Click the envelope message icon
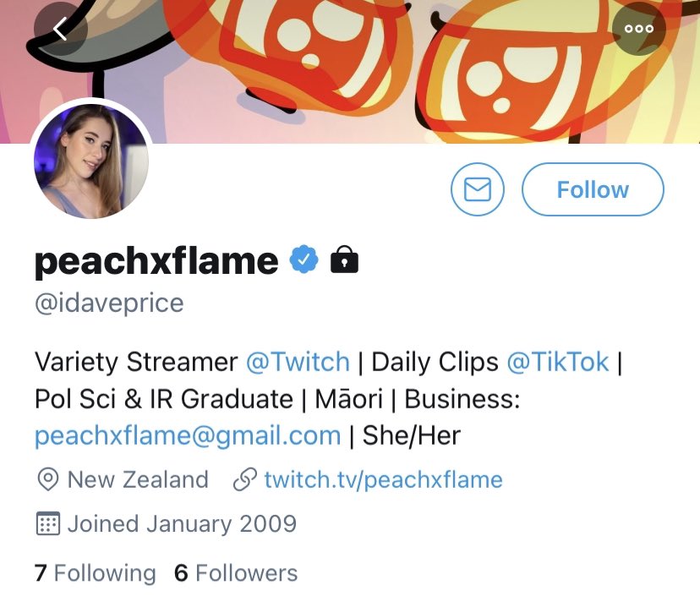The image size is (700, 607). [478, 189]
